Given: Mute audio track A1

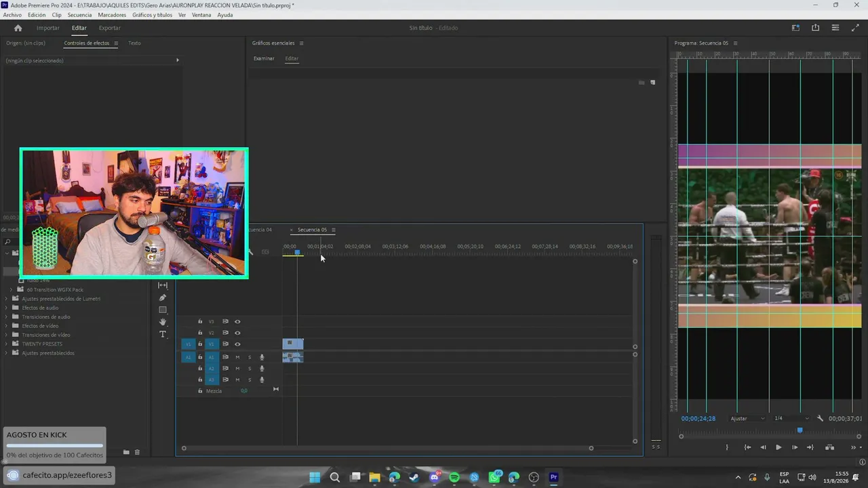Looking at the screenshot, I should point(237,357).
